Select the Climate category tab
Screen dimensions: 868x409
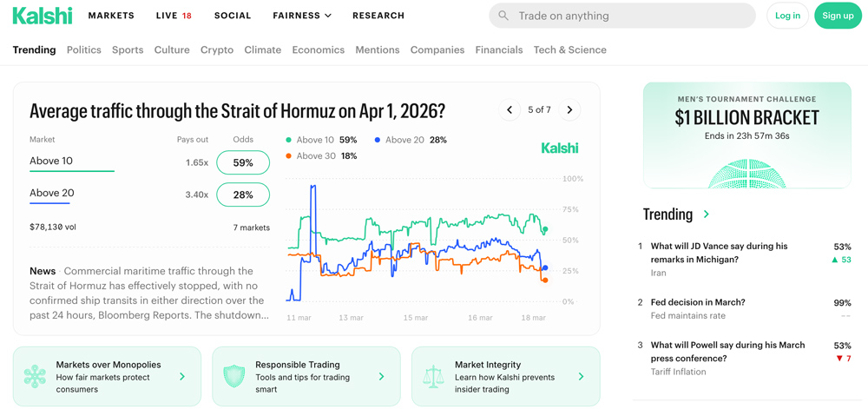tap(263, 49)
